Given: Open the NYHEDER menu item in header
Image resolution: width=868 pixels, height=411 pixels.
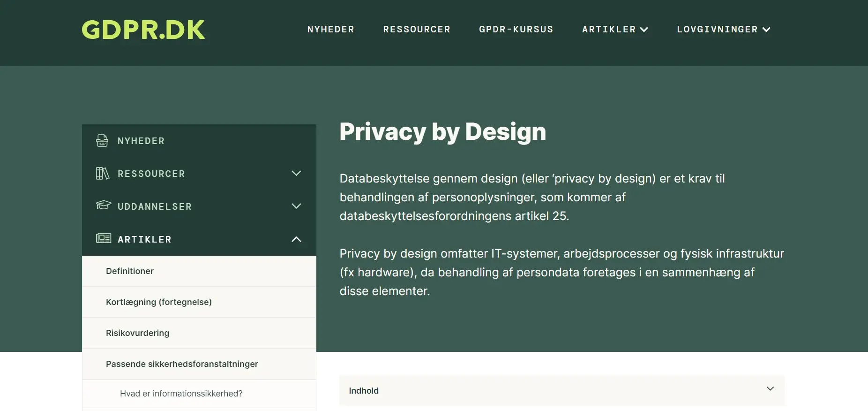Looking at the screenshot, I should click(330, 29).
